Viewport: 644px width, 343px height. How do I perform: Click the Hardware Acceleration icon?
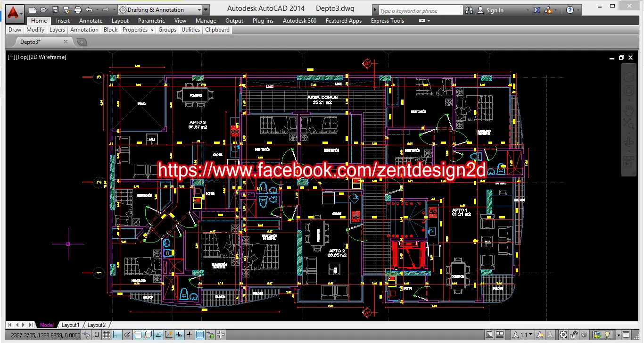[x=584, y=335]
